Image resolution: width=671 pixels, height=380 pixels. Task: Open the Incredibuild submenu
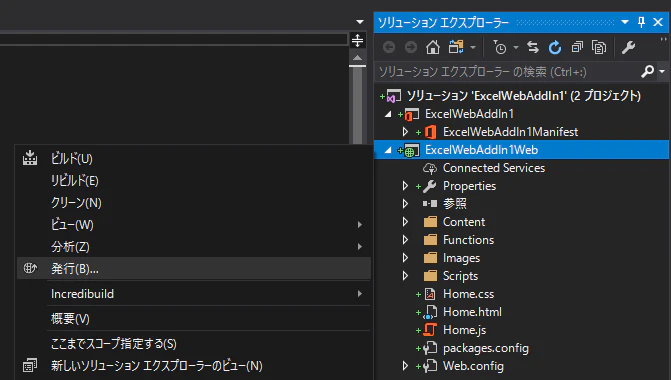194,294
